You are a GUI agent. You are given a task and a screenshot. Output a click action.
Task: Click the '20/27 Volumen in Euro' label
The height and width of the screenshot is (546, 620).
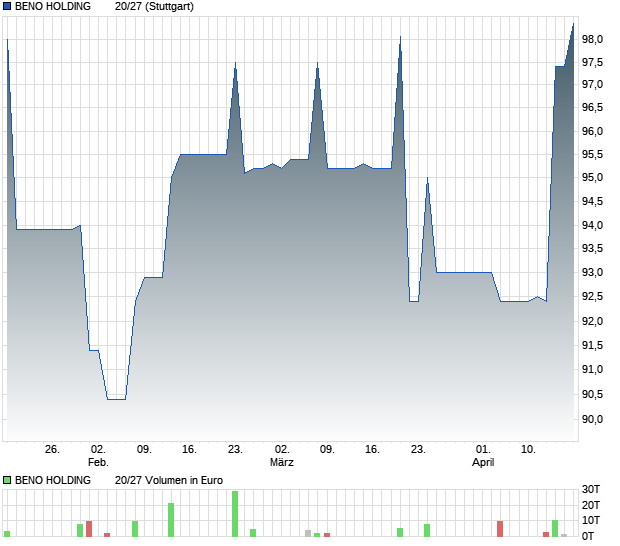pyautogui.click(x=168, y=480)
